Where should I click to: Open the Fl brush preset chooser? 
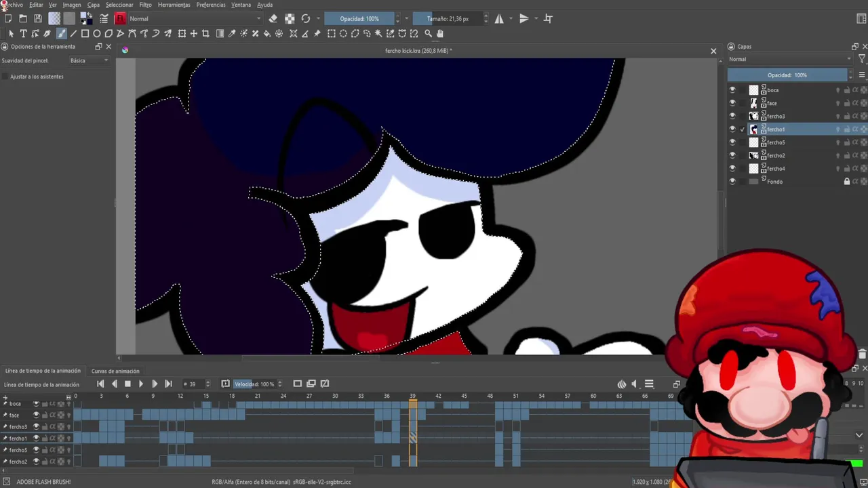tap(121, 18)
